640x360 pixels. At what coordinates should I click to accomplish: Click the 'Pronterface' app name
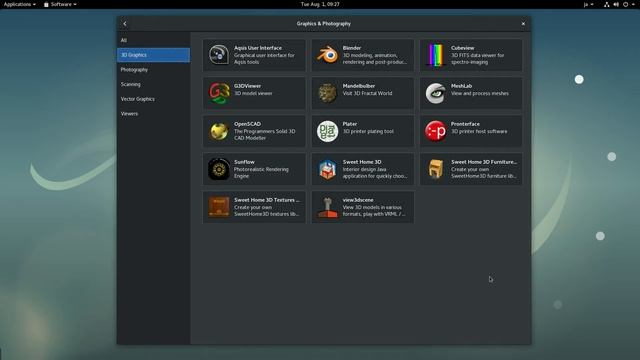pyautogui.click(x=465, y=124)
